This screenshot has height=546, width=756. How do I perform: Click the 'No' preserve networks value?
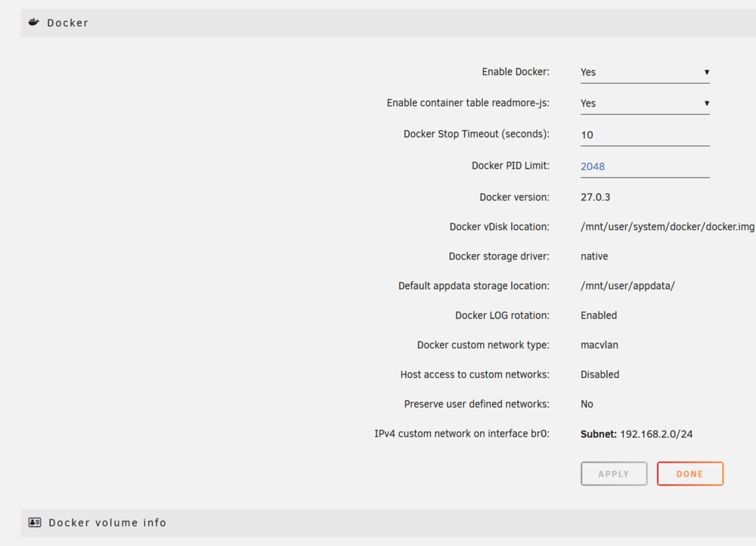(x=587, y=404)
